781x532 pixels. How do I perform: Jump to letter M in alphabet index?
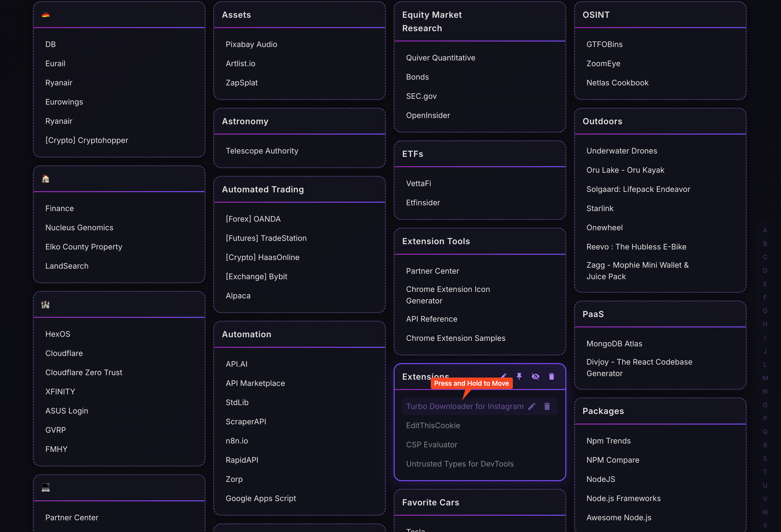tap(765, 378)
